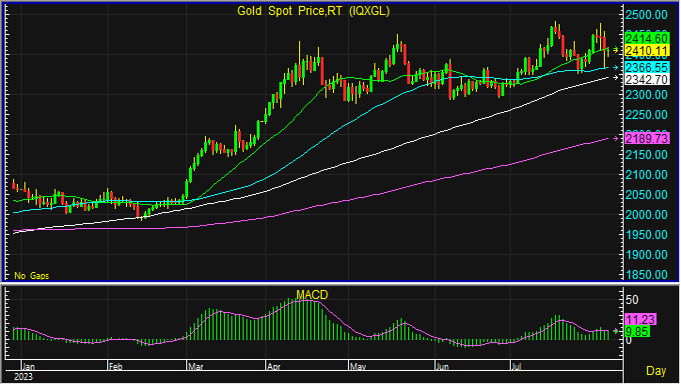Viewport: 681px width, 385px height.
Task: Click the No Gaps label
Action: click(x=32, y=275)
